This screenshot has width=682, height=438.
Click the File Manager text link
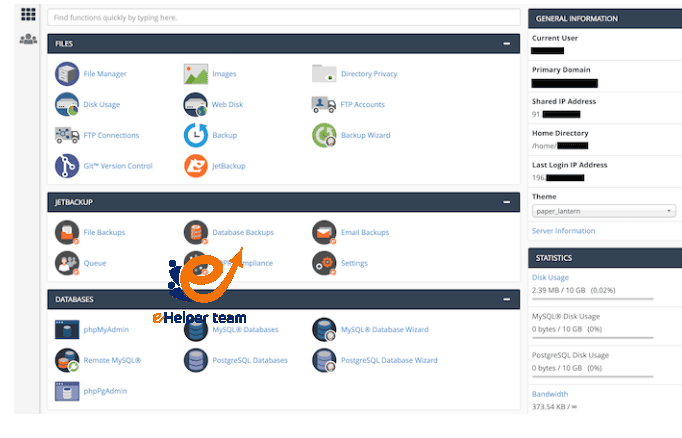(x=105, y=74)
